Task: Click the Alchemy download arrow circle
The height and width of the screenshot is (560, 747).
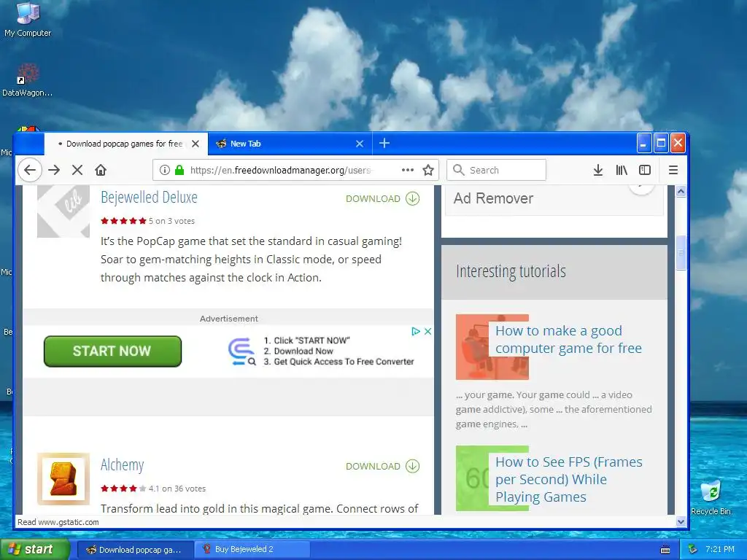Action: pos(413,466)
